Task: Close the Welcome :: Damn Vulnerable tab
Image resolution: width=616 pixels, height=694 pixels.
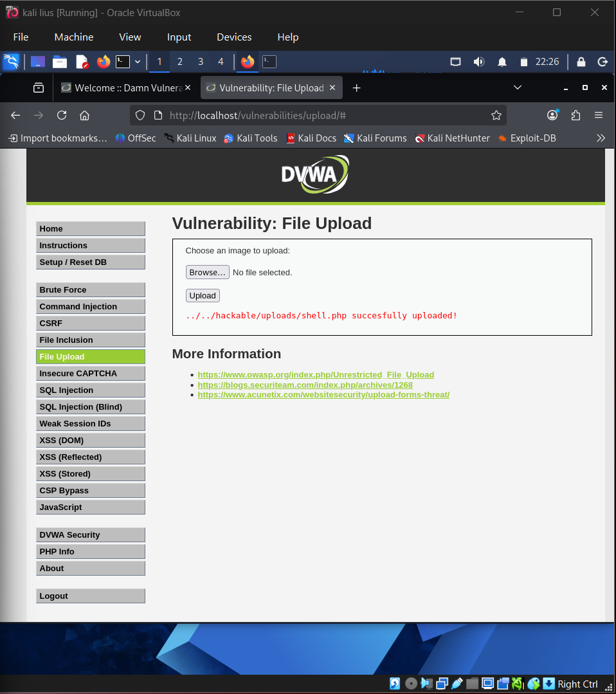Action: 188,87
